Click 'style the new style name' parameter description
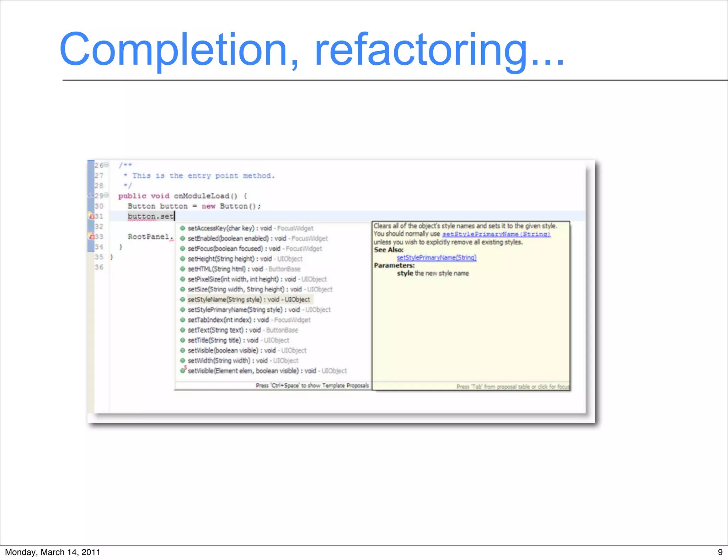The image size is (728, 560). 433,273
